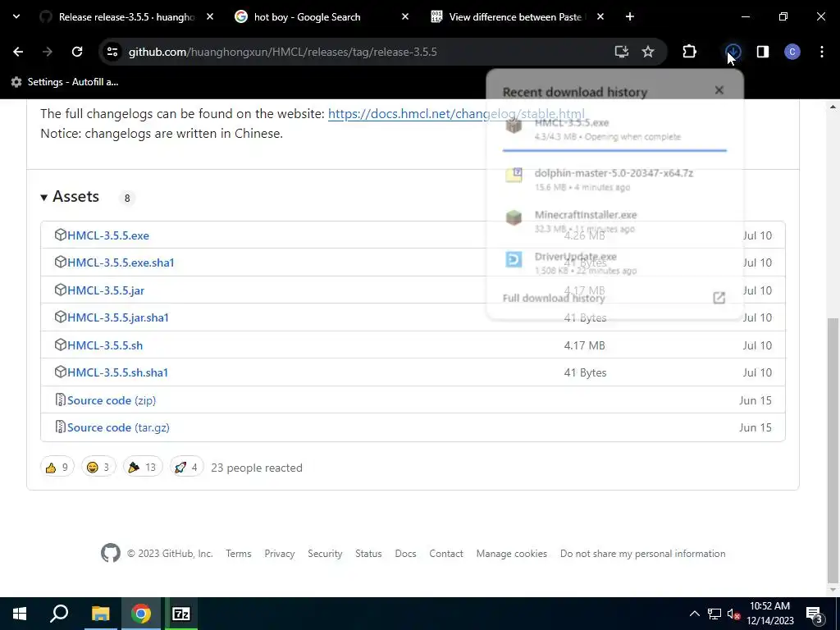This screenshot has width=840, height=630.
Task: Download HMCL-3.5.5.sh.sha1 asset
Action: (118, 373)
